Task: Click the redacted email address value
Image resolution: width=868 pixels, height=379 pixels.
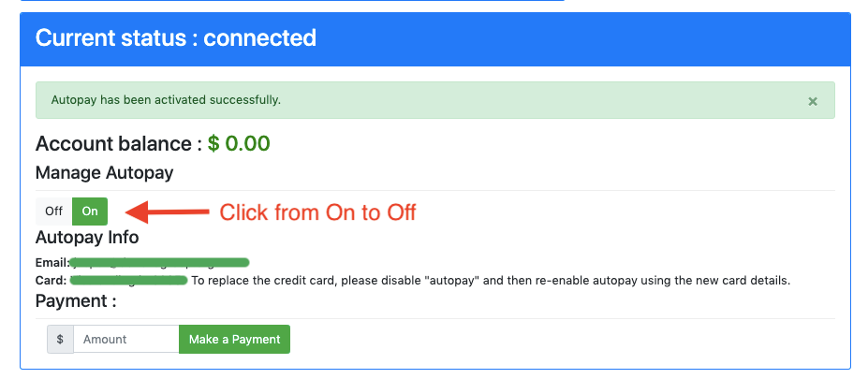Action: tap(159, 262)
